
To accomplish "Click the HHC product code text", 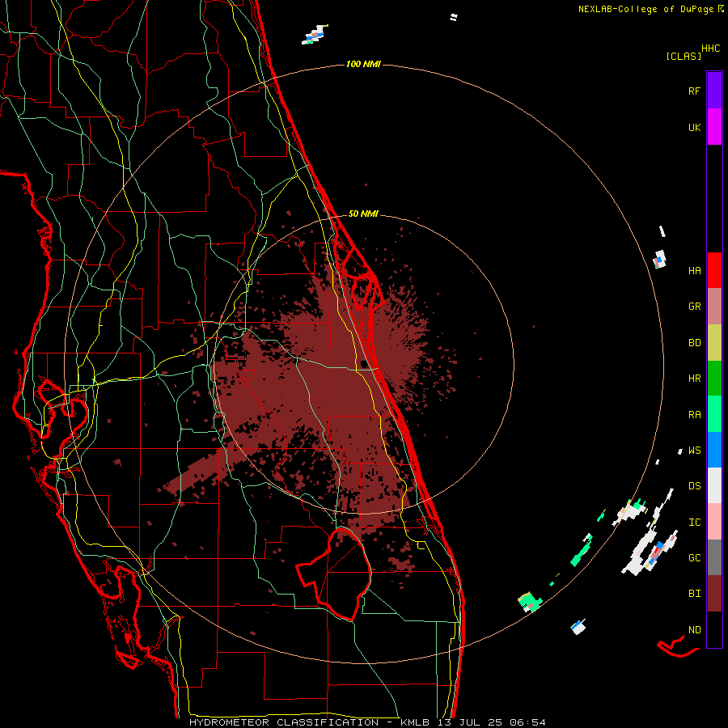I will click(711, 49).
